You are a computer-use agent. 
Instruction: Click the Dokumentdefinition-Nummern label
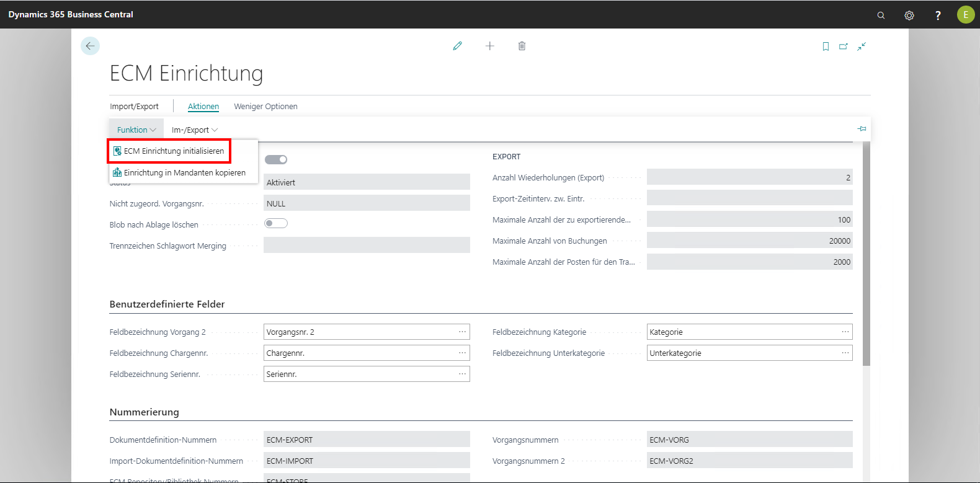[163, 440]
